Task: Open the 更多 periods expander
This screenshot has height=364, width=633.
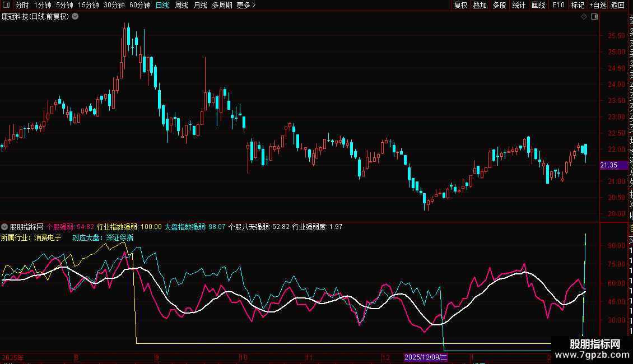Action: [x=246, y=5]
